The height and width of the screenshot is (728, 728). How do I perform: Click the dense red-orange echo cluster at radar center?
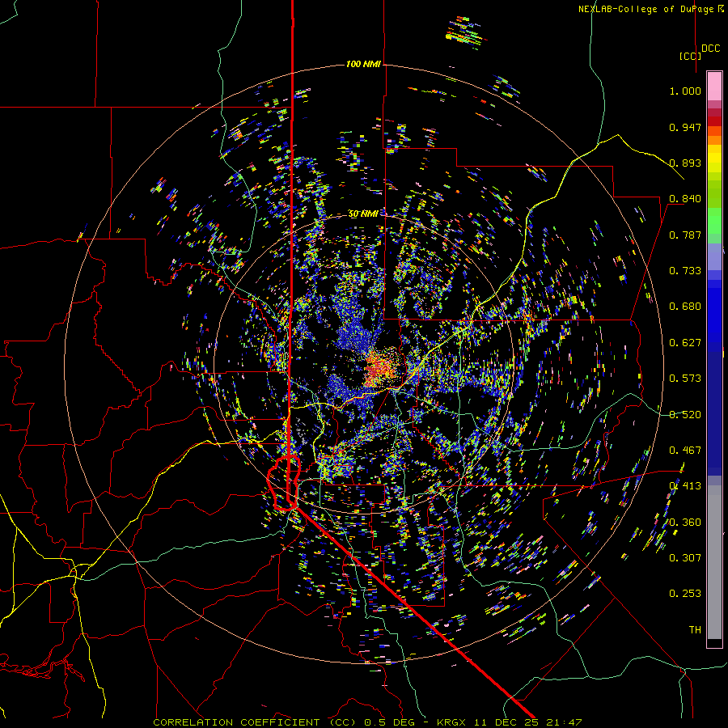[x=382, y=370]
